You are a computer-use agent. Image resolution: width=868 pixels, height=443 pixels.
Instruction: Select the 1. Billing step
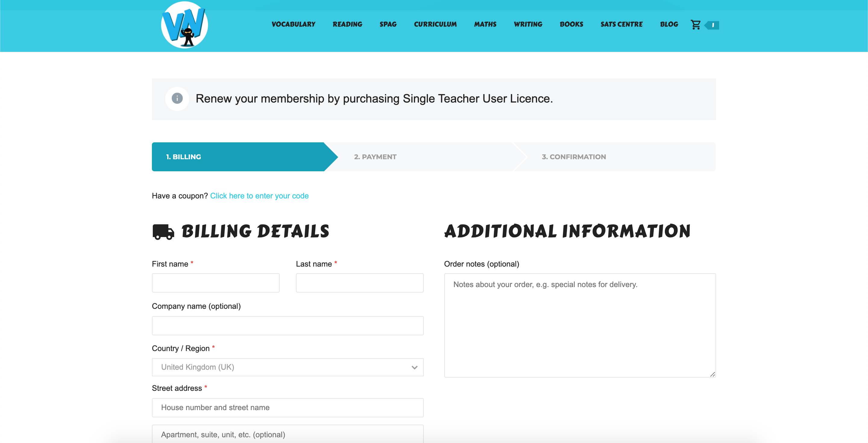coord(244,157)
